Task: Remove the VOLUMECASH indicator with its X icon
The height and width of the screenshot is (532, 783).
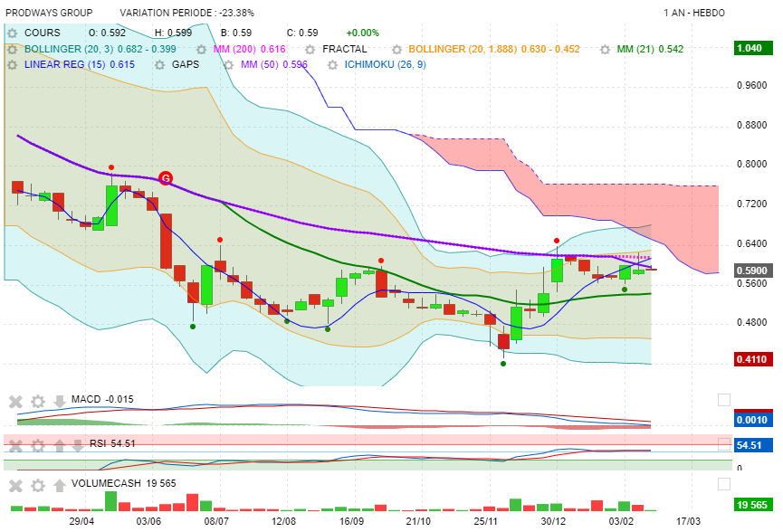Action: pos(16,485)
